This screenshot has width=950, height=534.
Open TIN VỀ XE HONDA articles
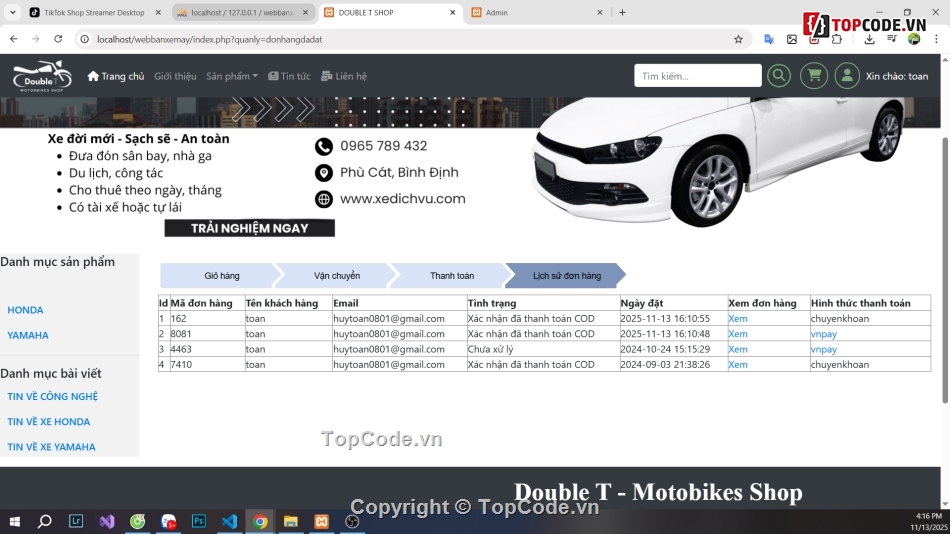[48, 422]
